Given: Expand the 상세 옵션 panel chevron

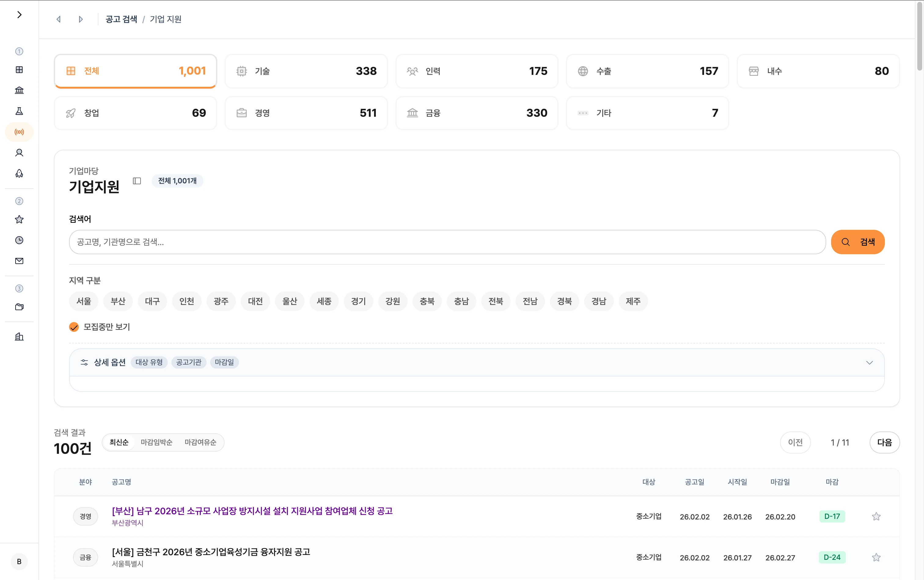Looking at the screenshot, I should (x=869, y=362).
